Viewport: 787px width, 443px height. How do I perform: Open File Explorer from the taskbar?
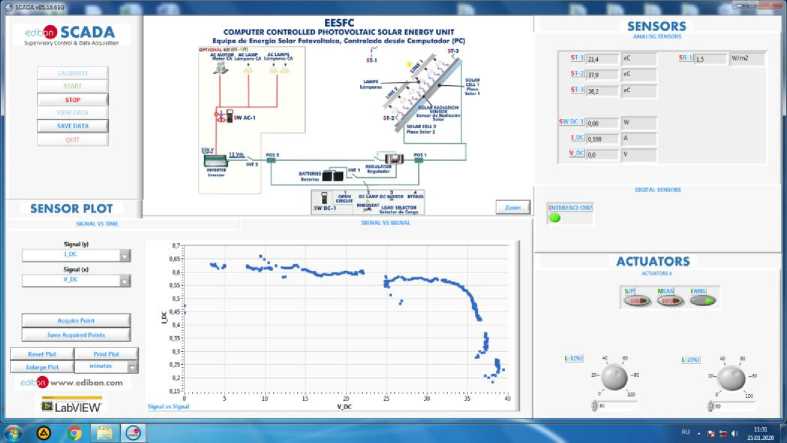(104, 433)
